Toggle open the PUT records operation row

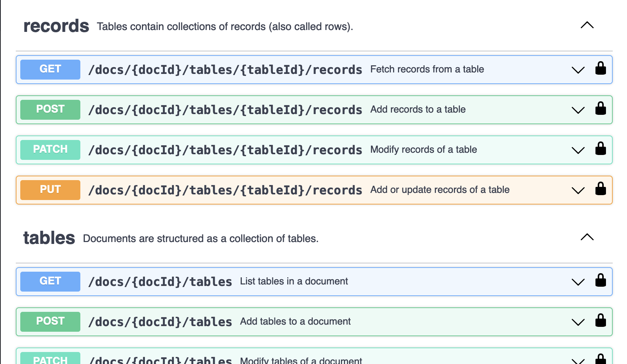[x=578, y=190]
